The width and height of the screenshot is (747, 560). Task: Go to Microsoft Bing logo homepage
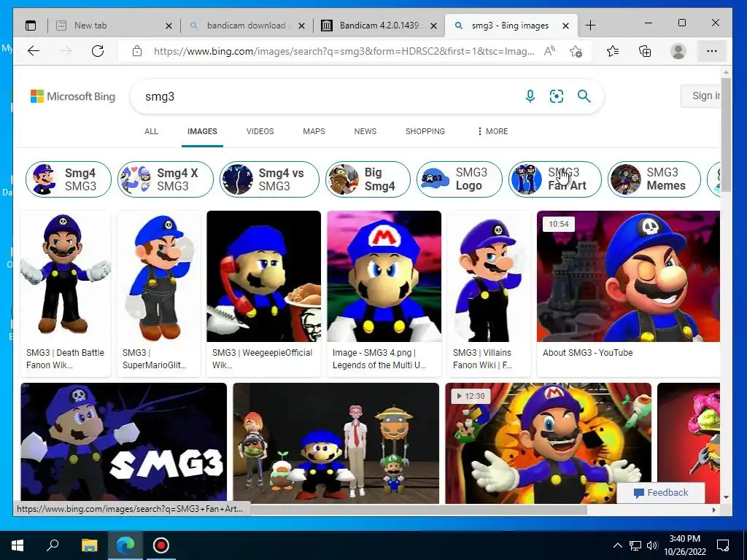pos(73,96)
